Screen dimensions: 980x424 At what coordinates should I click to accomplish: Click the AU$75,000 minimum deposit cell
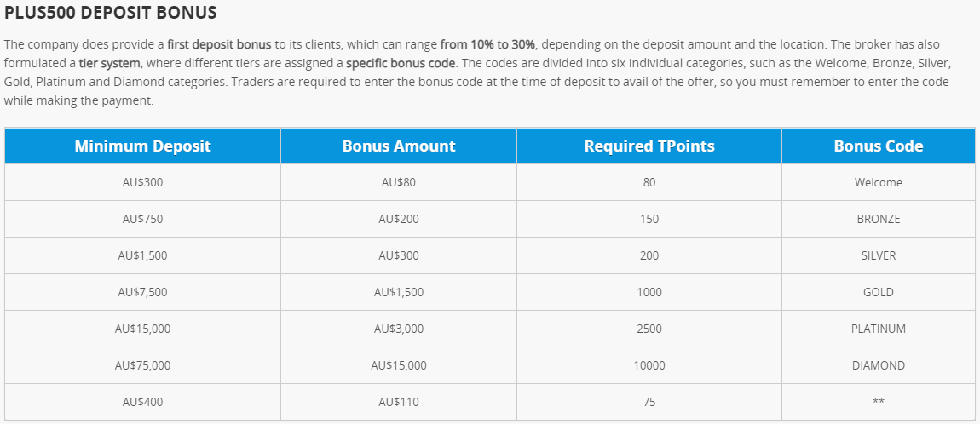click(142, 365)
